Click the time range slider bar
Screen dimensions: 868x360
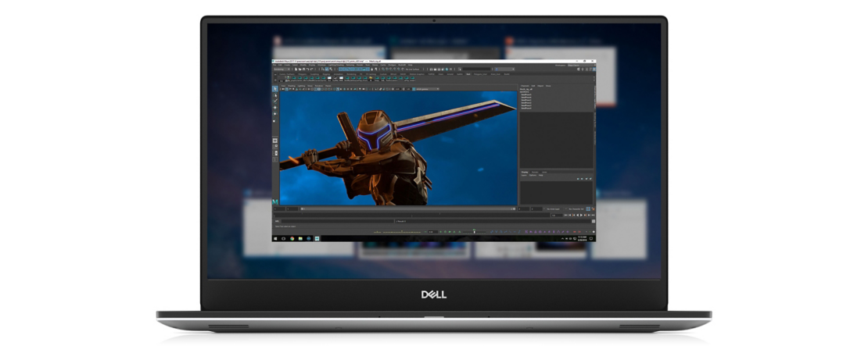[x=408, y=209]
